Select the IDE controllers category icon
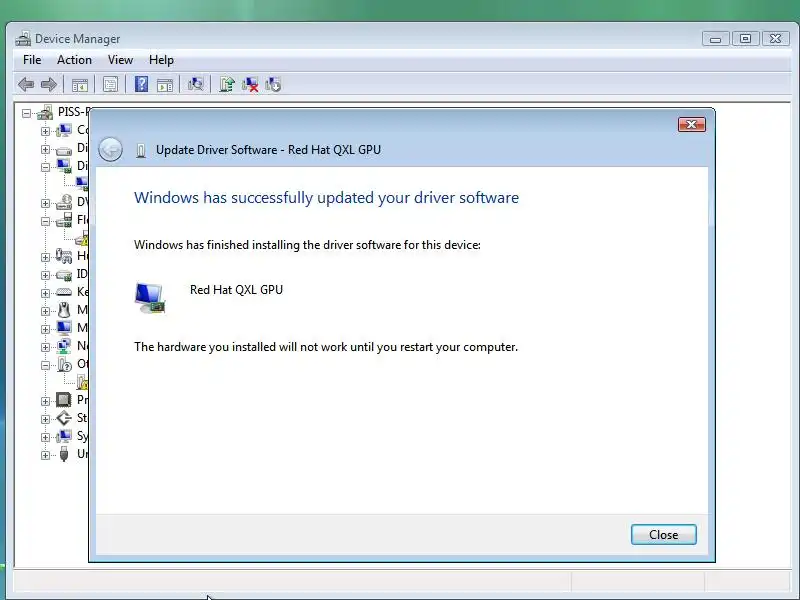Screen dimensions: 800x600 [64, 275]
